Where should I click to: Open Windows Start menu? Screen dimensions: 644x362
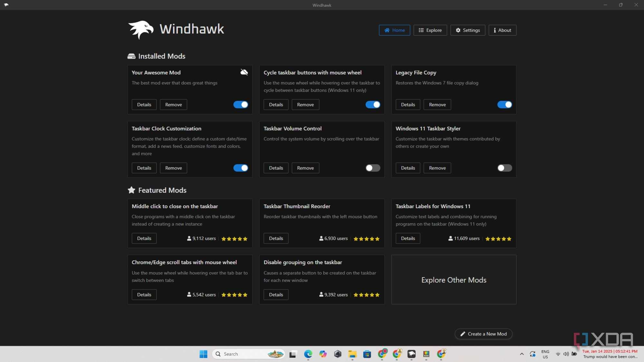[203, 354]
